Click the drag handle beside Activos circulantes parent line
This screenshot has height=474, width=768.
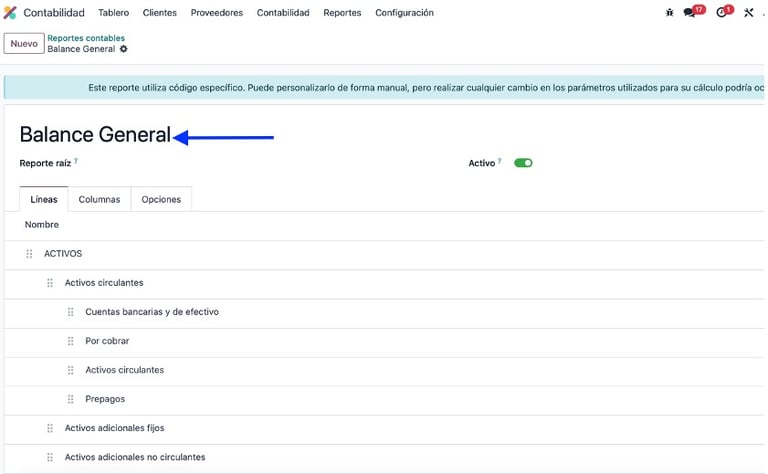pyautogui.click(x=50, y=283)
